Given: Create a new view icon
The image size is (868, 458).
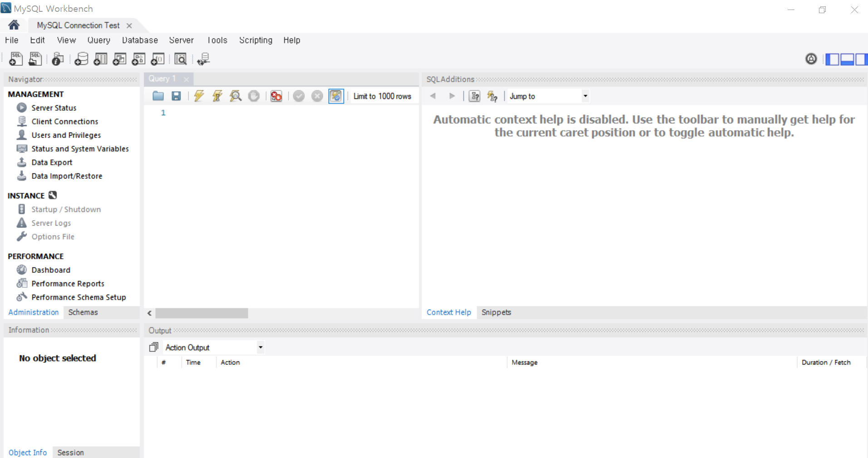Looking at the screenshot, I should tap(119, 59).
